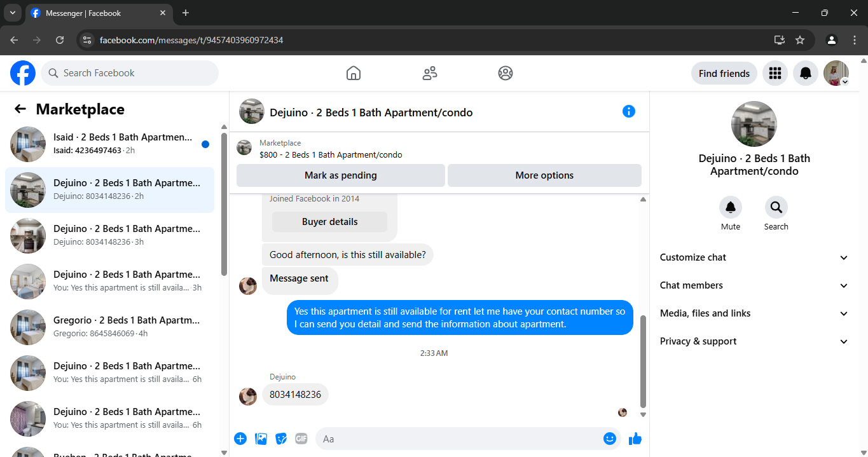Click the 'Message sent' bubble
Image resolution: width=868 pixels, height=457 pixels.
click(x=300, y=280)
